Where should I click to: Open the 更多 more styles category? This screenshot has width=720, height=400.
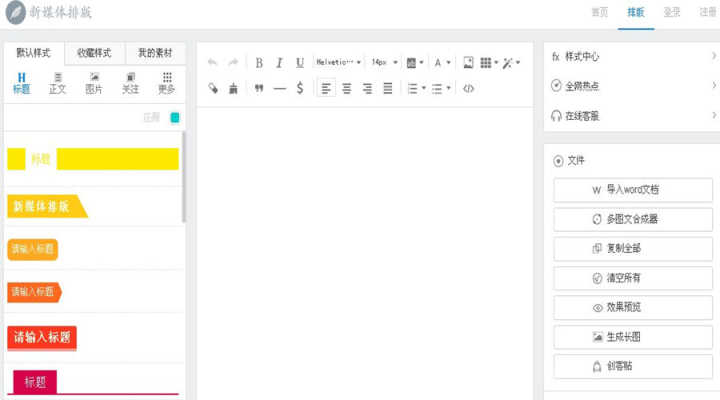click(167, 84)
